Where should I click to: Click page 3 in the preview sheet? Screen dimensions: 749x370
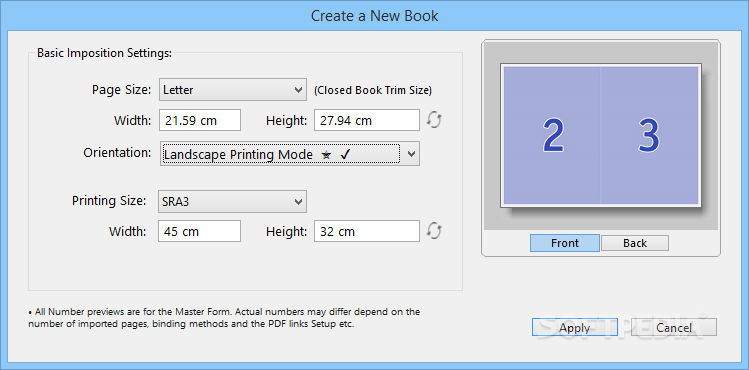coord(649,135)
